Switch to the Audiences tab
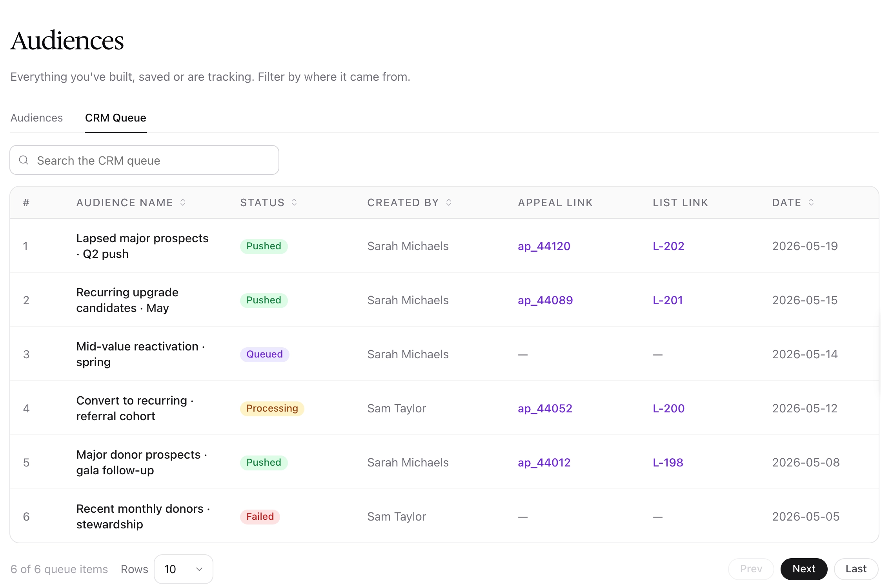 tap(36, 118)
